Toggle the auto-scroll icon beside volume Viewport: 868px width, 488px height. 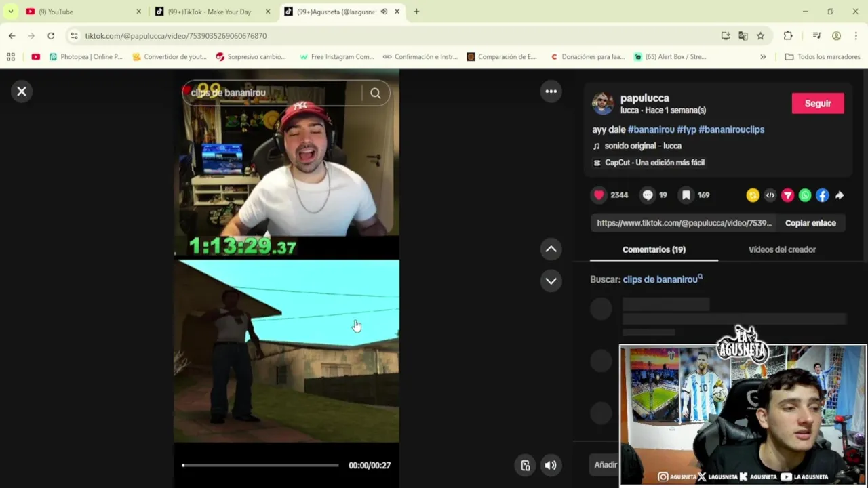click(x=526, y=465)
